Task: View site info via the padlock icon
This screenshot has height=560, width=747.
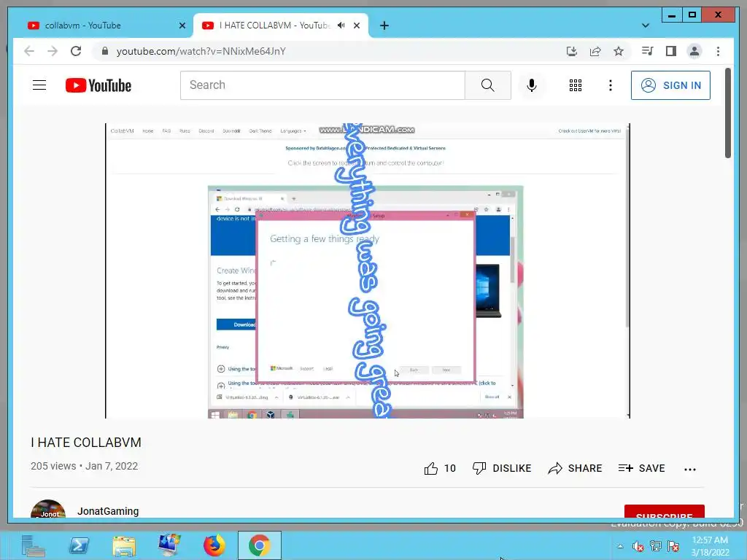Action: coord(105,51)
